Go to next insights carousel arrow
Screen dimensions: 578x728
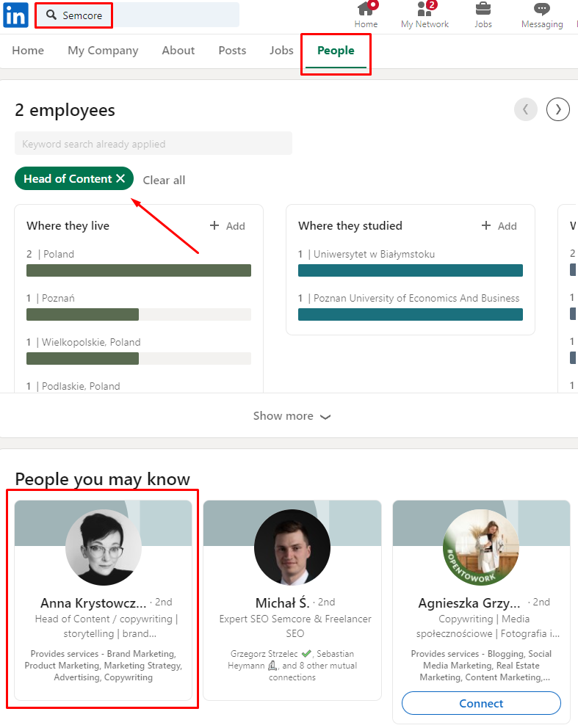coord(557,109)
